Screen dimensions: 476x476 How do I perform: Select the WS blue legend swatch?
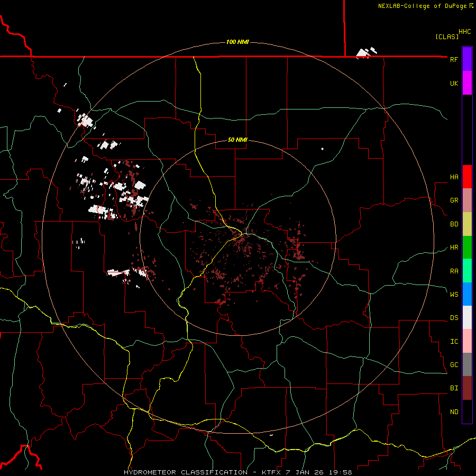click(467, 294)
